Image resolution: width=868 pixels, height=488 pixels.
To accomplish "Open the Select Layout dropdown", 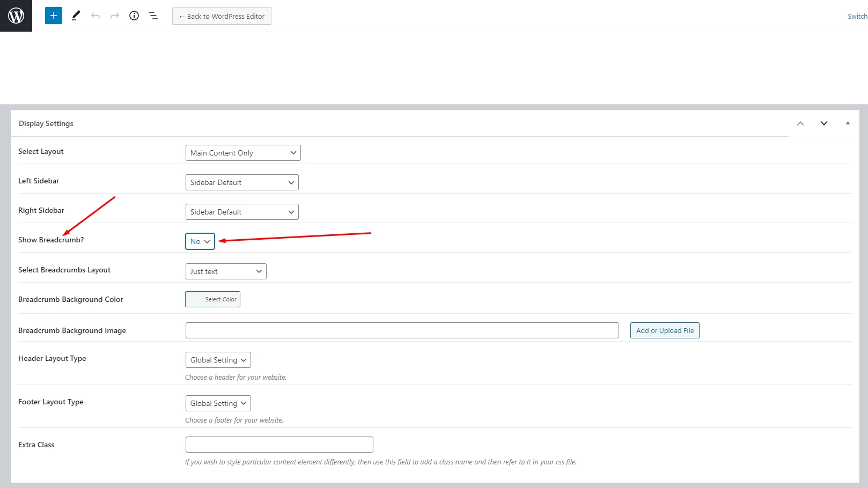I will pos(243,153).
